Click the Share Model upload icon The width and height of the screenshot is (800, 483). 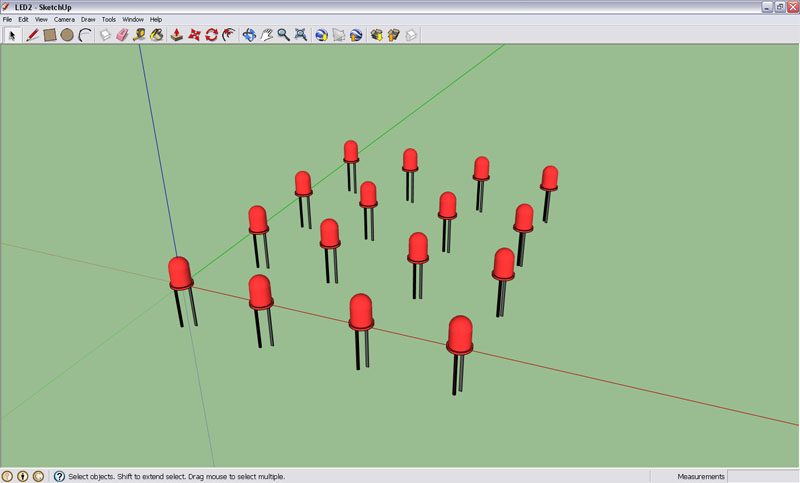(x=393, y=35)
